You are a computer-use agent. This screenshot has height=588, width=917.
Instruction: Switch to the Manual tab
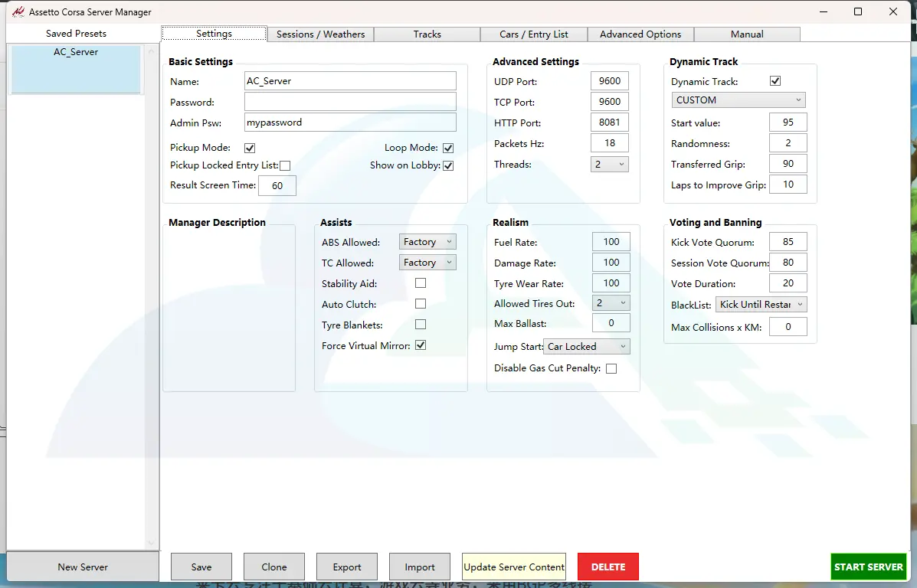[747, 34]
